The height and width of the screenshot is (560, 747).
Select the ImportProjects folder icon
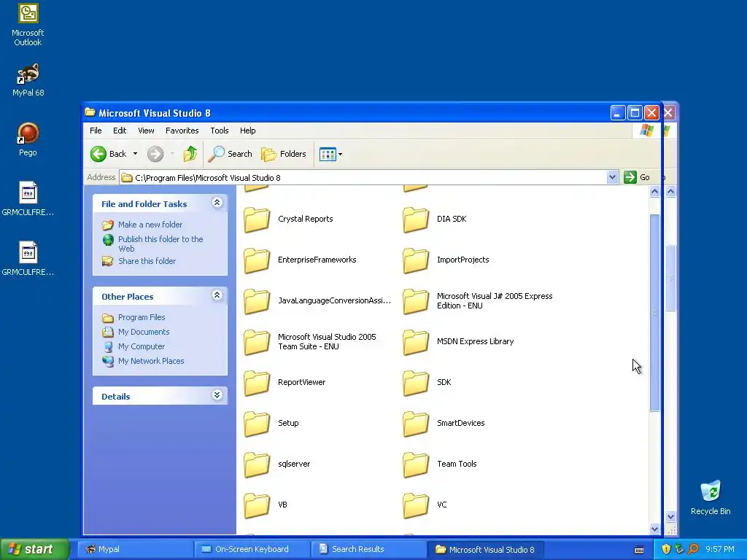tap(415, 260)
